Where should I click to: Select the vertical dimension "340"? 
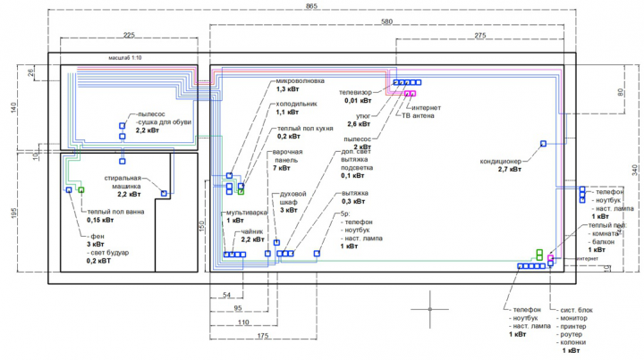[x=635, y=170]
